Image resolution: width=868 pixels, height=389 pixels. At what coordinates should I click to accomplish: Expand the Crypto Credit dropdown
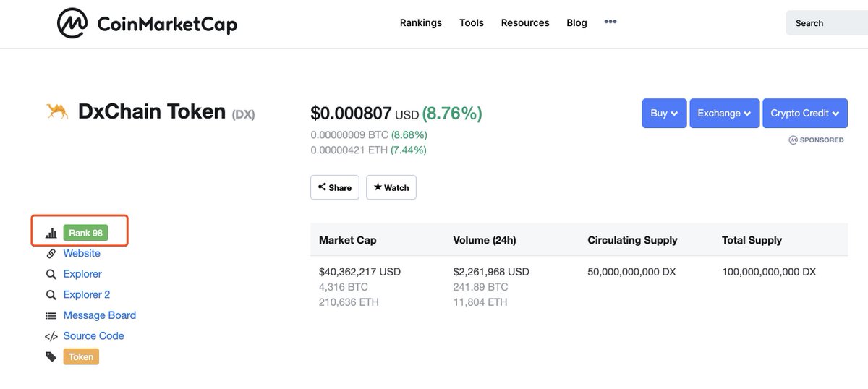coord(805,114)
